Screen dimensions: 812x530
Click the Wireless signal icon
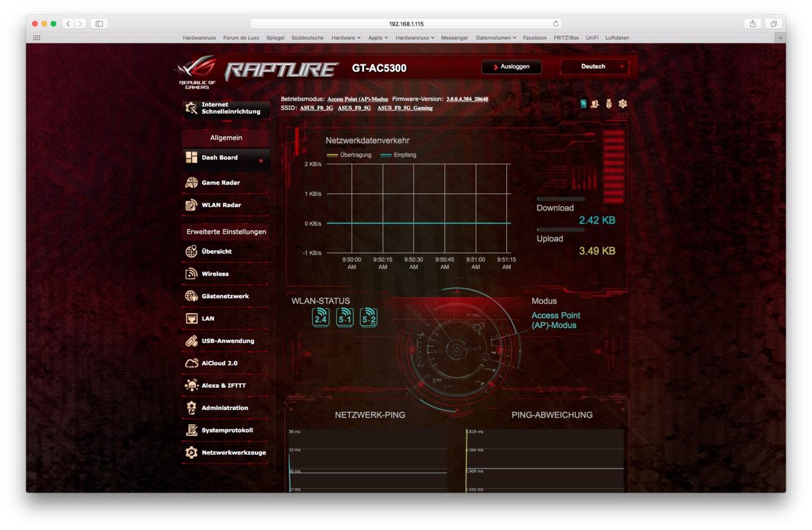191,274
